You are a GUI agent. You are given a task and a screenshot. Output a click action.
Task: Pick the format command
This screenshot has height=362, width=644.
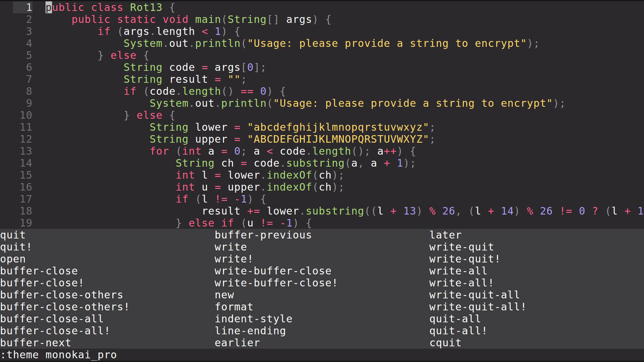tap(234, 307)
